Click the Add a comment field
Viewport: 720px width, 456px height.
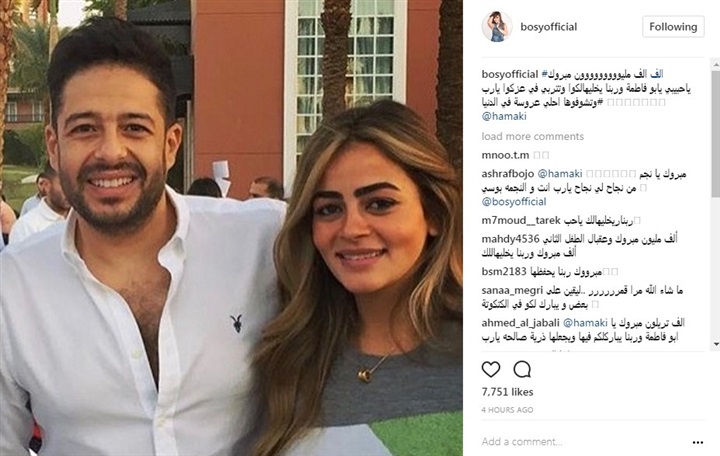click(583, 442)
